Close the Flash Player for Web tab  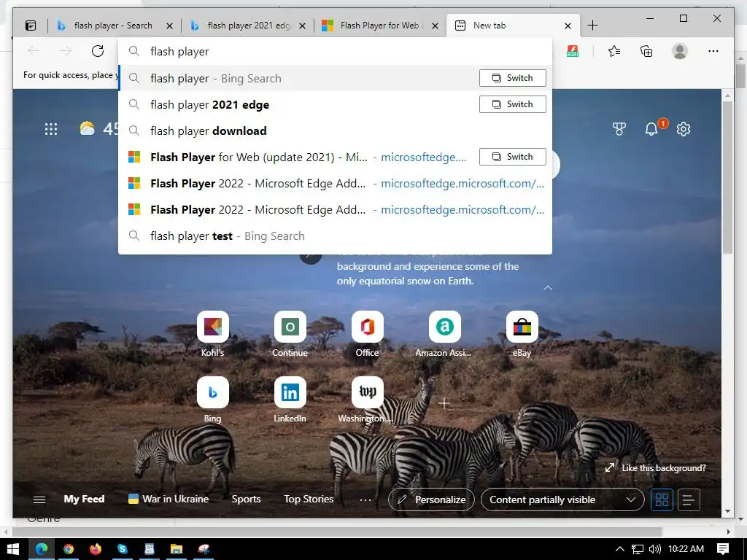coord(435,26)
